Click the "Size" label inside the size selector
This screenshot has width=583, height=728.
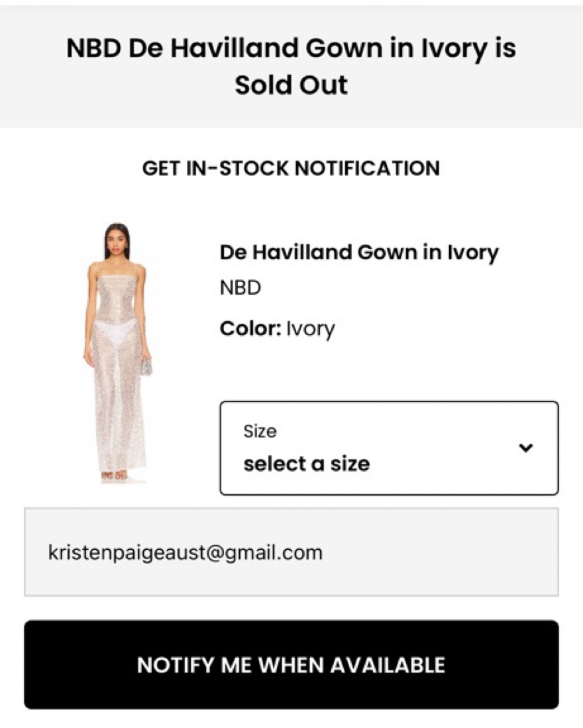(x=260, y=431)
